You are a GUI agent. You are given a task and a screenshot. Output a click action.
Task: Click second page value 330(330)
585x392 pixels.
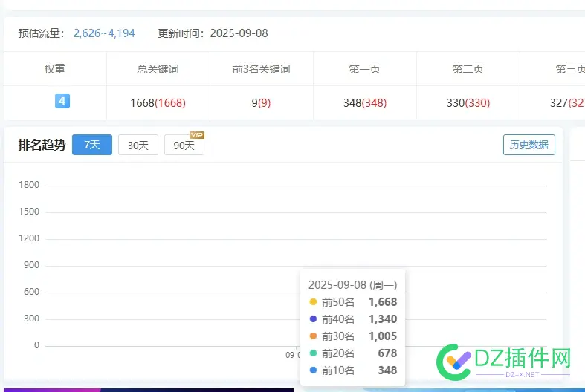click(x=468, y=103)
